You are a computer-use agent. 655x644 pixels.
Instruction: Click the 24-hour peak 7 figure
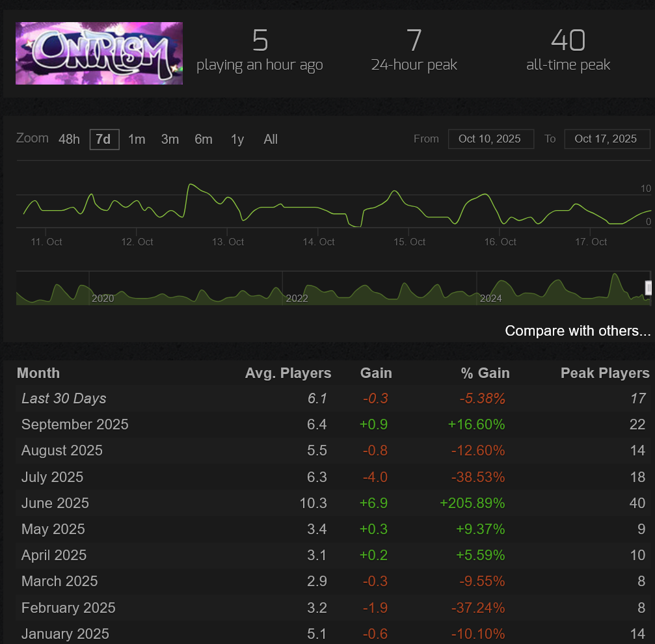(414, 40)
